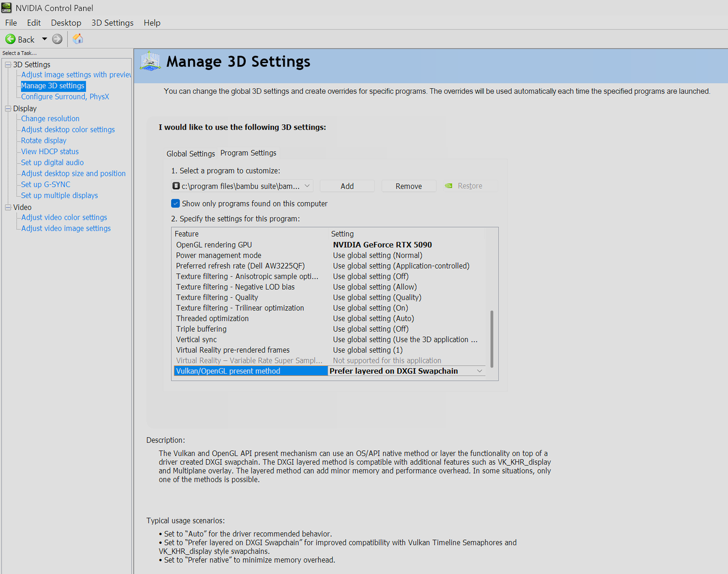This screenshot has width=728, height=574.
Task: Click the NVIDIA logo beside Restore
Action: tap(449, 186)
